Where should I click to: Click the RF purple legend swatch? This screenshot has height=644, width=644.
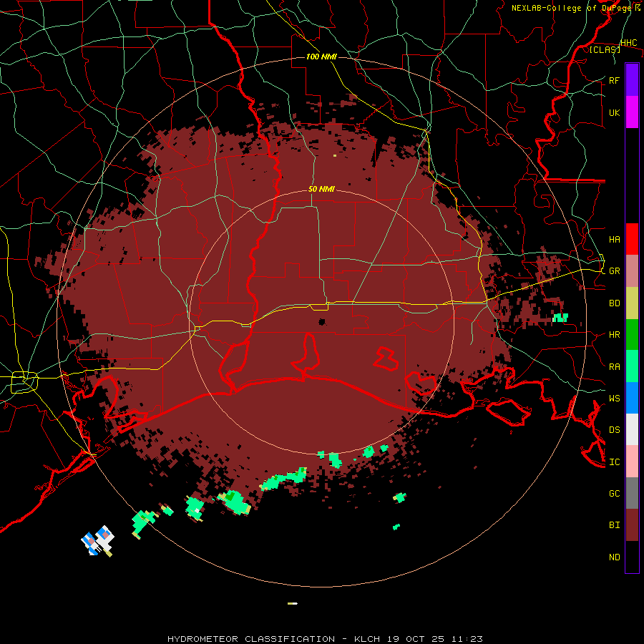point(632,80)
